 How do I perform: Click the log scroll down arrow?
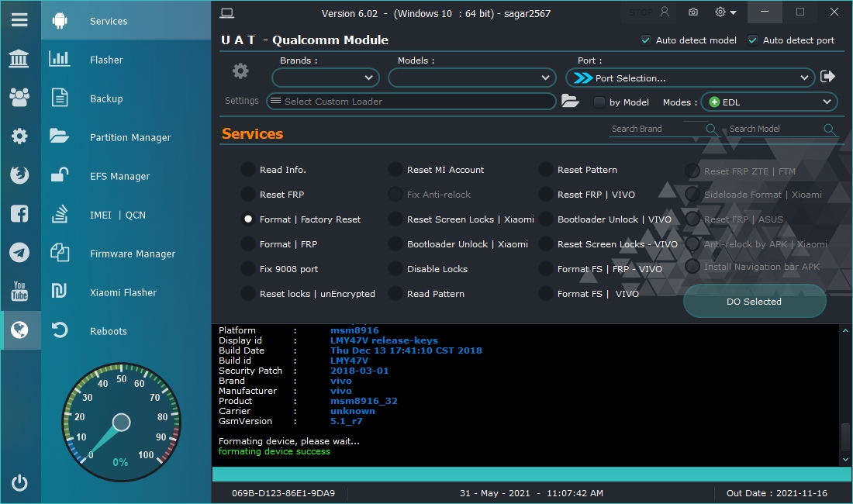(845, 460)
